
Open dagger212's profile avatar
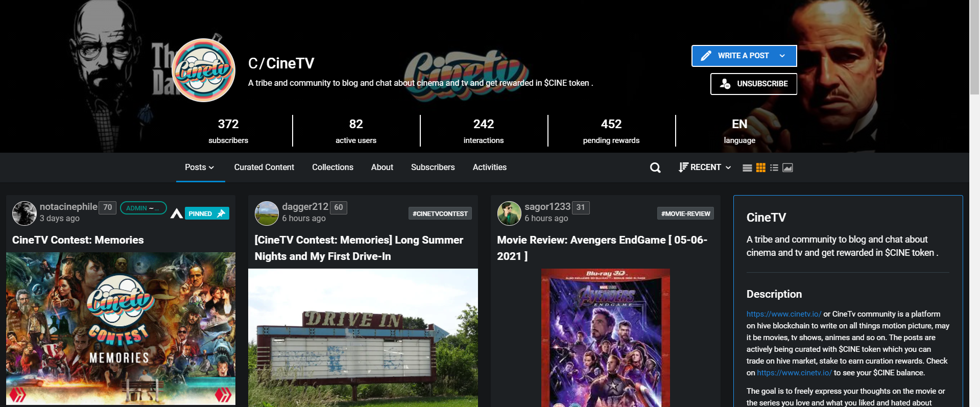tap(267, 213)
